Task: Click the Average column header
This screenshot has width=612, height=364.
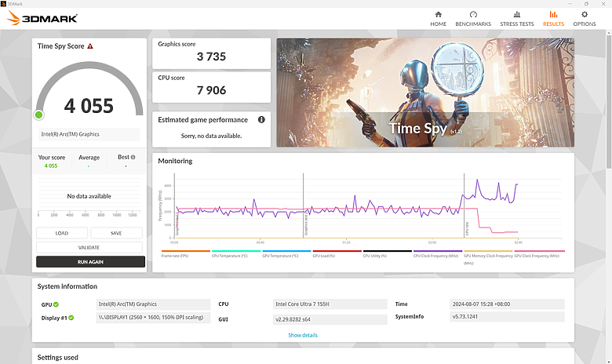Action: click(x=89, y=157)
